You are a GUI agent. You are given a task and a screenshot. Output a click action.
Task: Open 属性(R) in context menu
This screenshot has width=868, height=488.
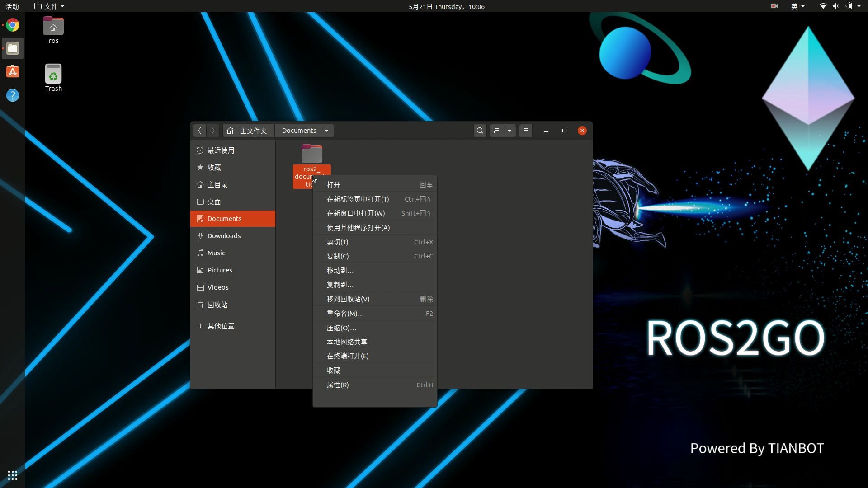click(375, 385)
